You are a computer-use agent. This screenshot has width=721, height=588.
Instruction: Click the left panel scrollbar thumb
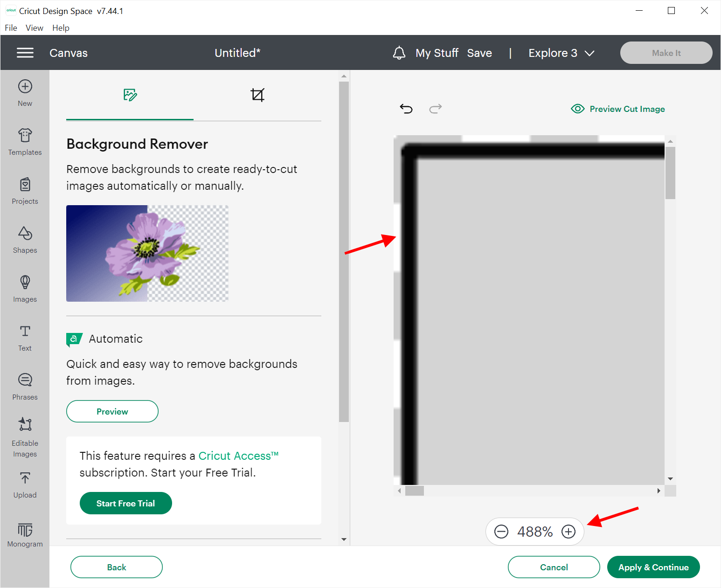344,252
